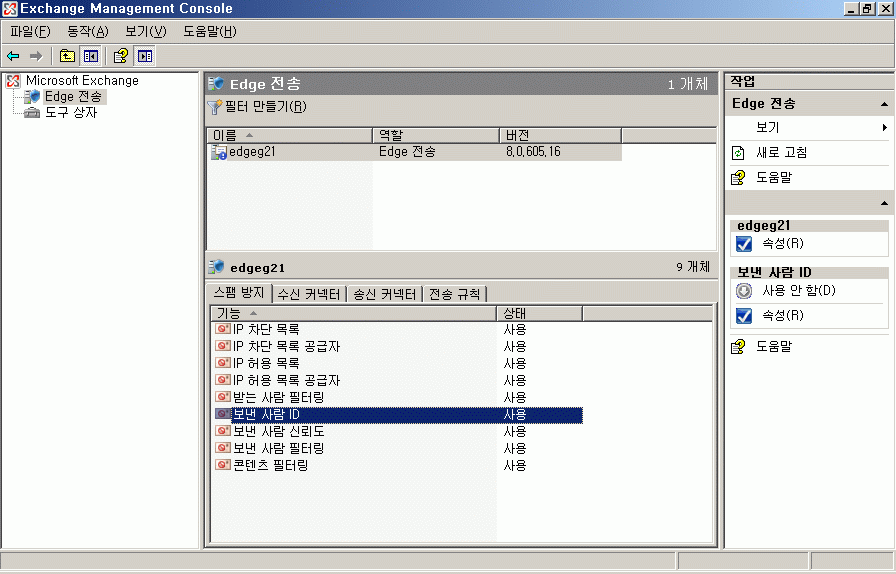The height and width of the screenshot is (574, 896).
Task: Click the 8.0.605.16 version cell
Action: pos(533,152)
